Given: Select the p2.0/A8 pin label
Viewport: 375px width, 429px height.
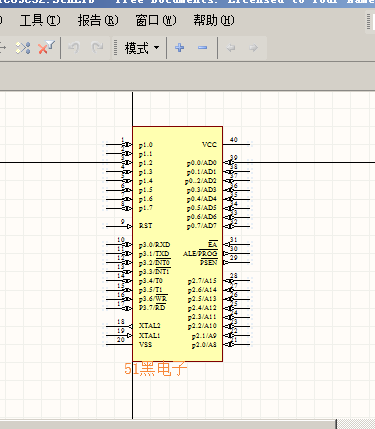Looking at the screenshot, I should (x=204, y=345).
